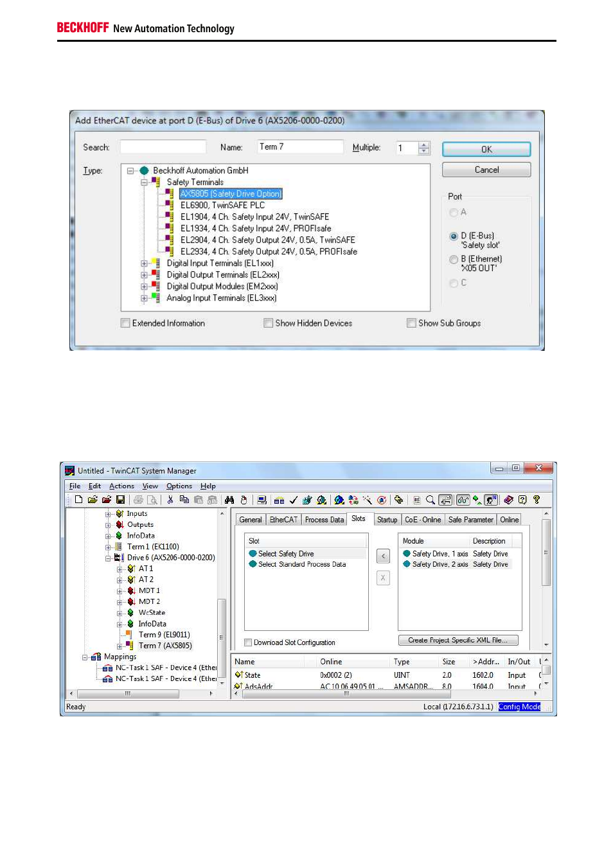Image resolution: width=613 pixels, height=868 pixels.
Task: Expand Digital Output Modules (EM2xxx) group
Action: click(145, 287)
